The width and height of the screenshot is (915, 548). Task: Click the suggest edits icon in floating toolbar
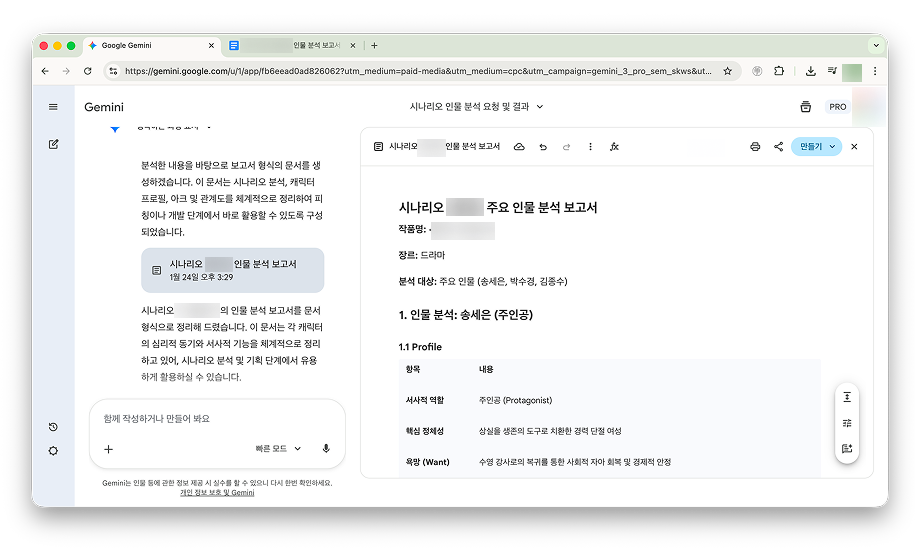click(847, 448)
